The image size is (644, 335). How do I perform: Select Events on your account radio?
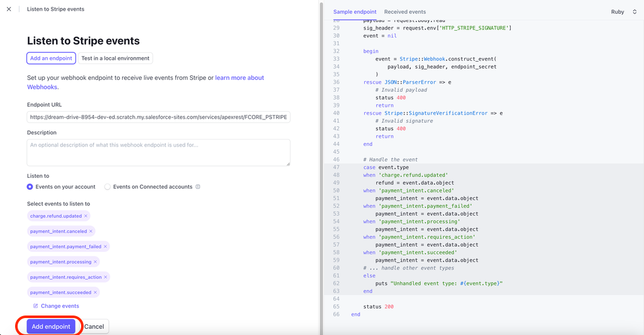[x=30, y=187]
